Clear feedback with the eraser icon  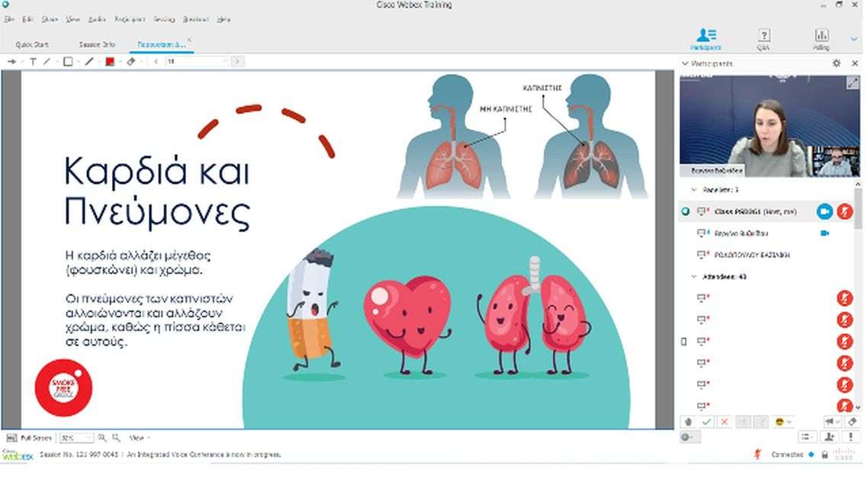[852, 422]
